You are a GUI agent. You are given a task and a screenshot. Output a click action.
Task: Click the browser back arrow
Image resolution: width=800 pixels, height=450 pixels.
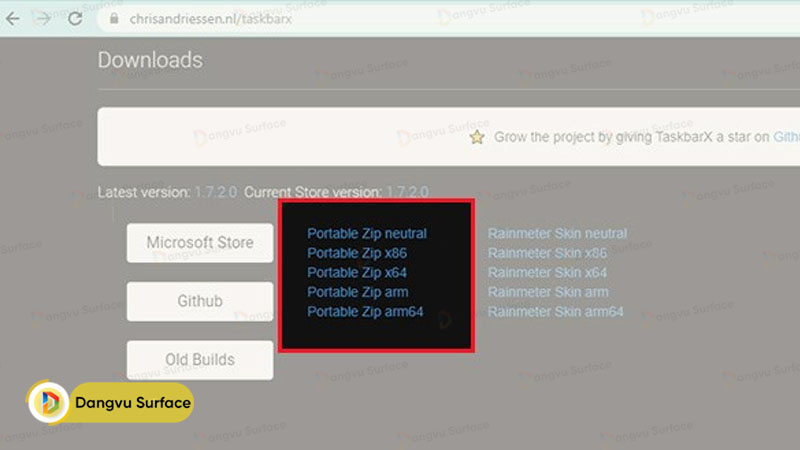(x=13, y=19)
